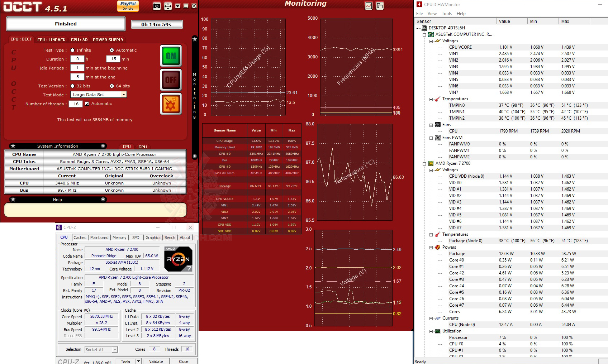Collapse the AMD Ryzen 7 2700 tree node
The height and width of the screenshot is (364, 608).
coord(424,163)
